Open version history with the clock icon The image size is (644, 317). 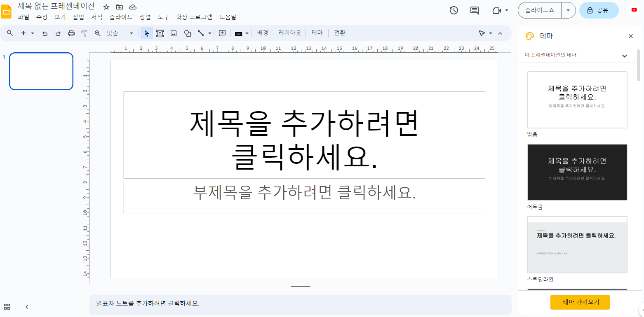(454, 11)
